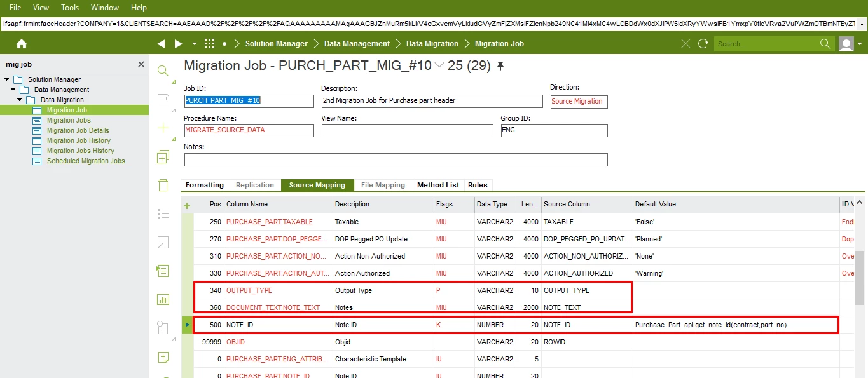868x378 pixels.
Task: Open the Tools menu
Action: [70, 8]
